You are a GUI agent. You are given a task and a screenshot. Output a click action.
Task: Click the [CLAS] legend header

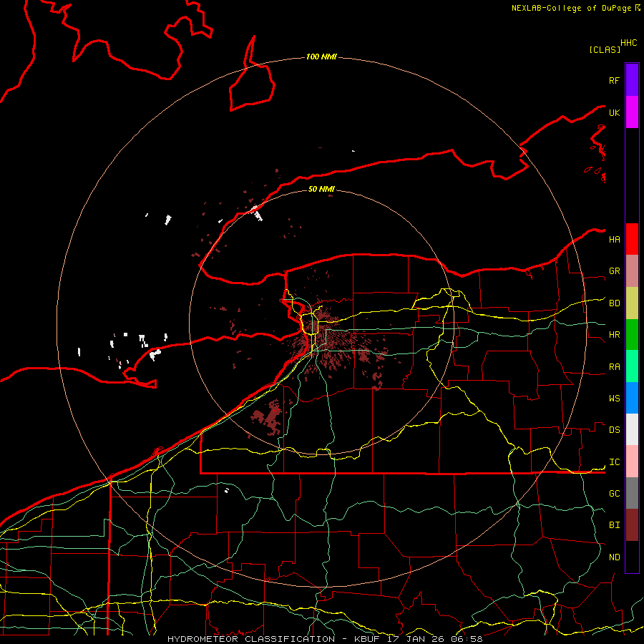pyautogui.click(x=605, y=49)
